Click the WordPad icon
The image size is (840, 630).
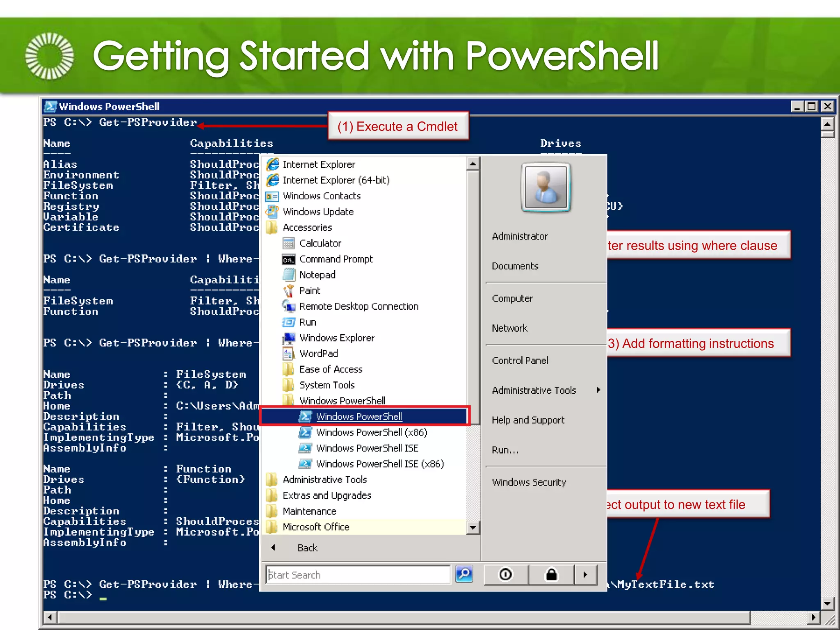tap(288, 354)
